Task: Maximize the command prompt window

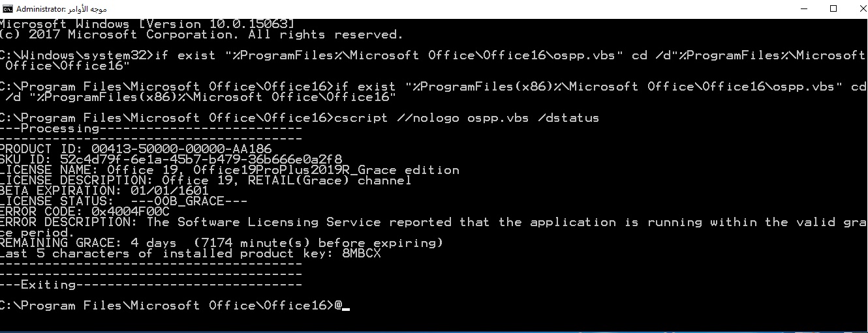Action: coord(833,8)
